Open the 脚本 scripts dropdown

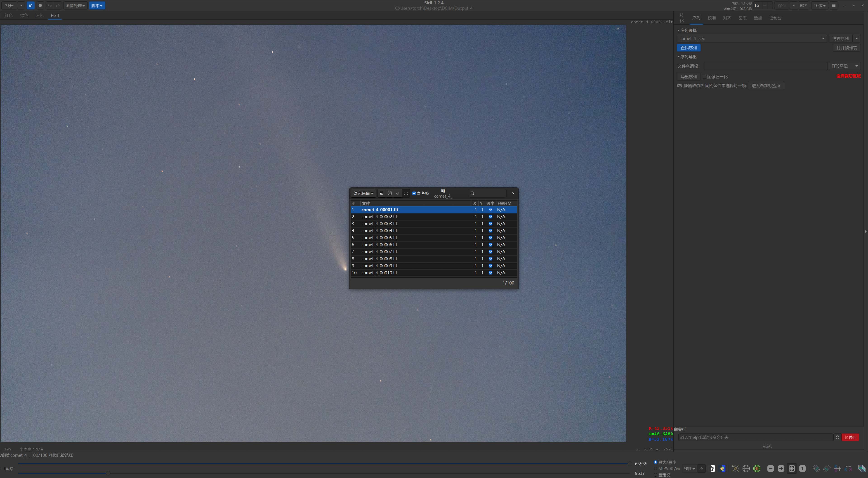[97, 5]
